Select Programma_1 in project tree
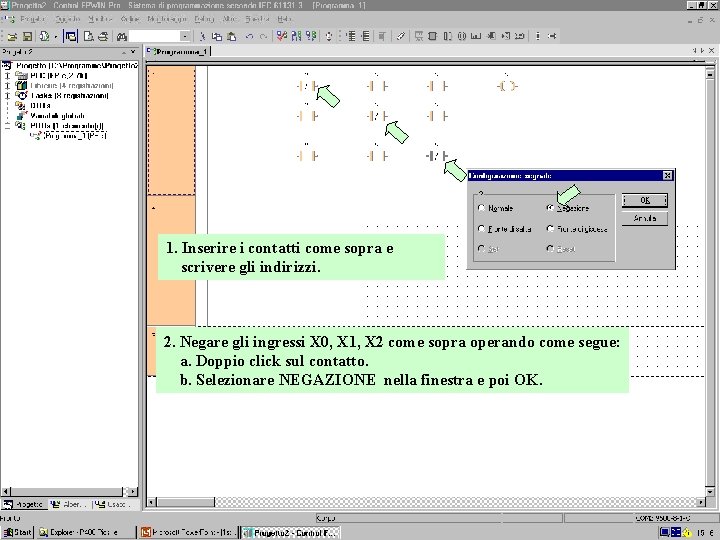This screenshot has height=540, width=720. coord(74,136)
